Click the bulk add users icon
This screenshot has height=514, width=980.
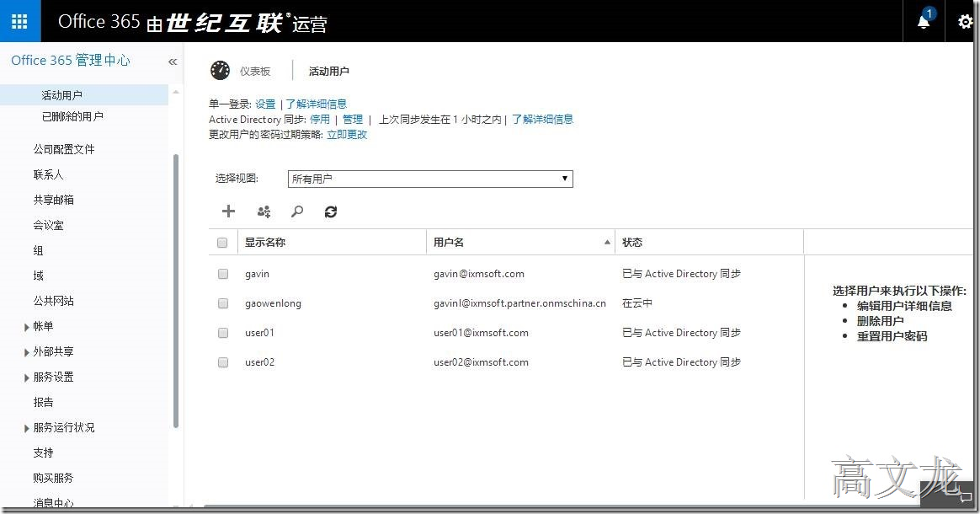pyautogui.click(x=264, y=211)
